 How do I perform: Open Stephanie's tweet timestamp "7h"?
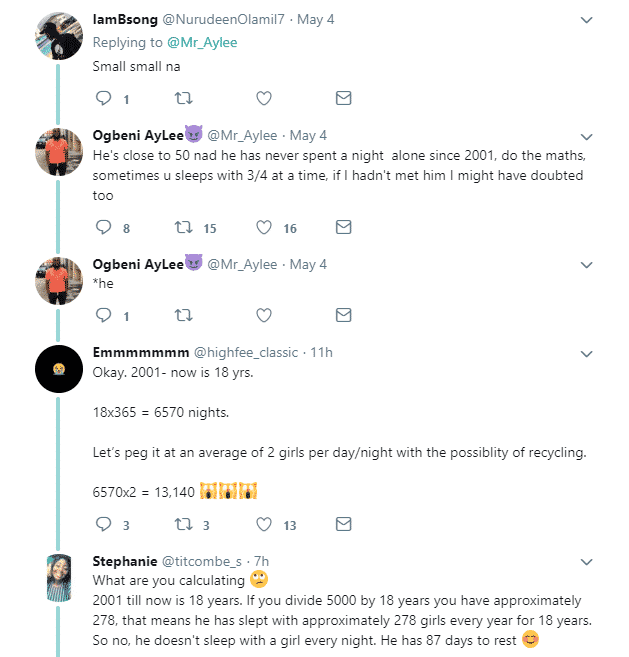click(262, 560)
